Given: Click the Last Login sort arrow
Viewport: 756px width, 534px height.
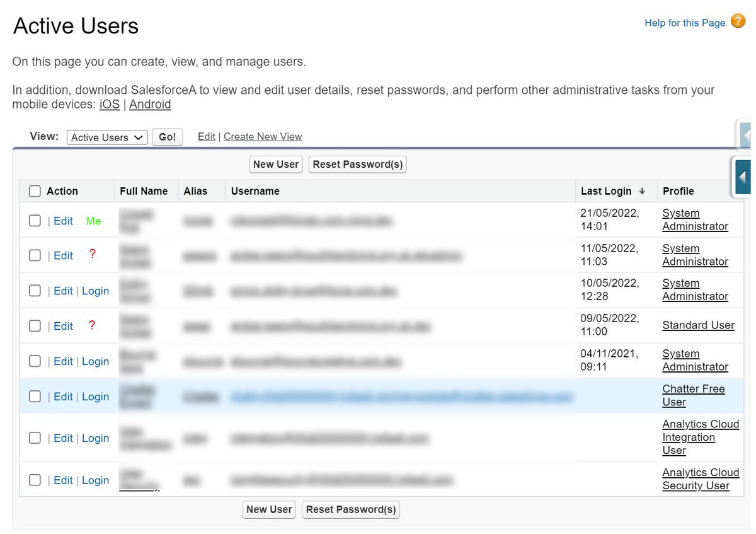Looking at the screenshot, I should click(x=642, y=191).
